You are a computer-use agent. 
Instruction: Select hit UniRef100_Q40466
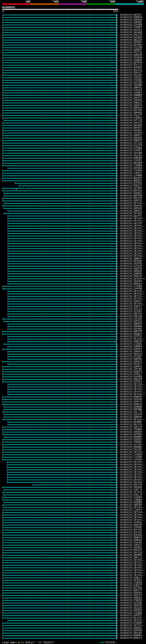[x=131, y=125]
